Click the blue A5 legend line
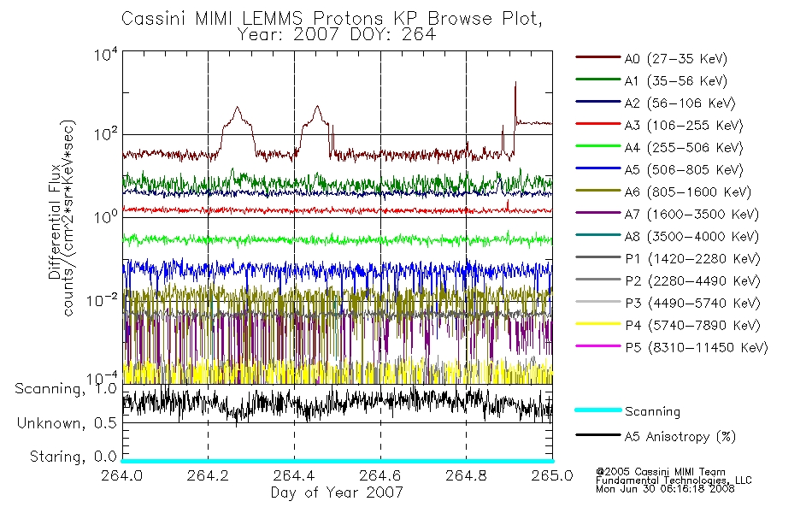The width and height of the screenshot is (812, 513). click(x=597, y=168)
